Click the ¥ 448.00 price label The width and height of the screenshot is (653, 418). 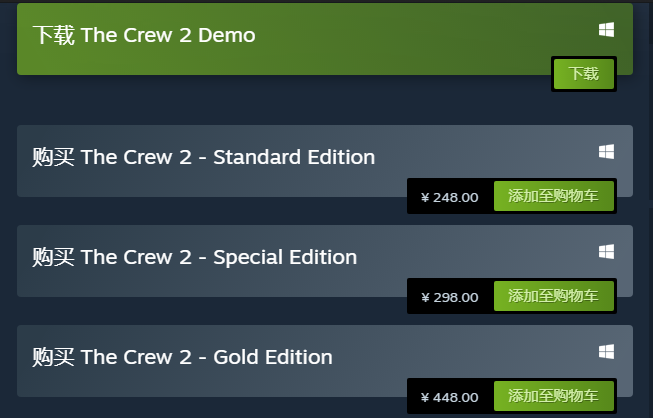(x=450, y=397)
